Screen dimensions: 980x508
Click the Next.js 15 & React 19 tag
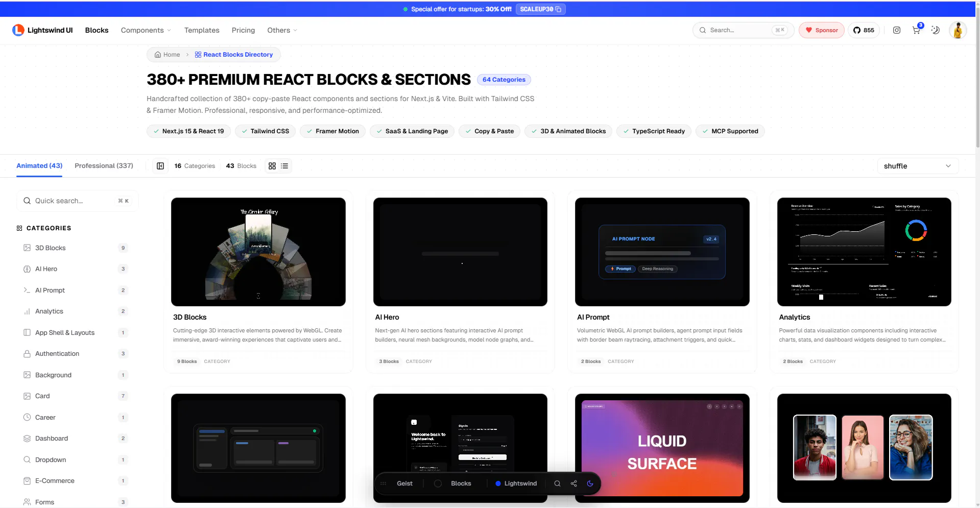[188, 131]
